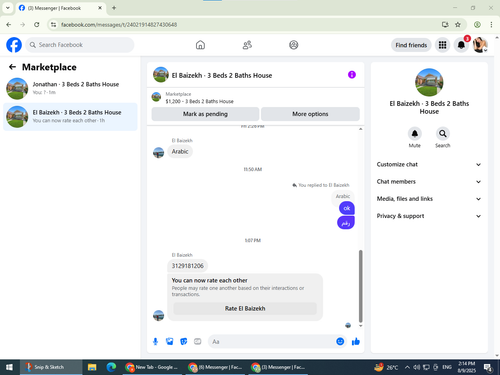
Task: Choose a GIF icon in composer
Action: [198, 341]
